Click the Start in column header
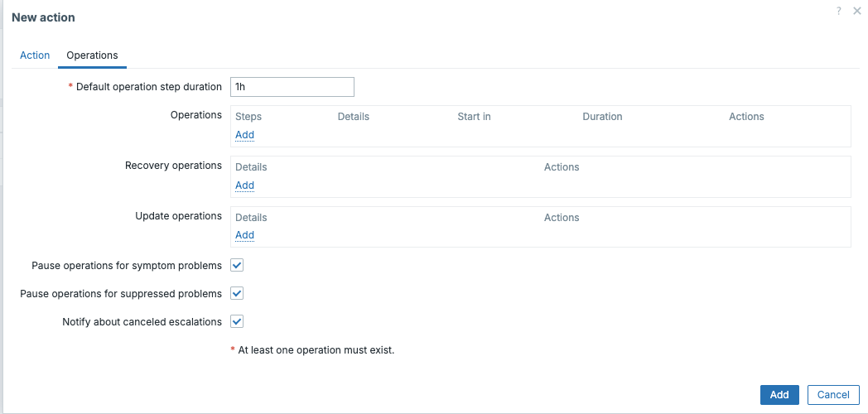This screenshot has width=868, height=414. click(474, 117)
